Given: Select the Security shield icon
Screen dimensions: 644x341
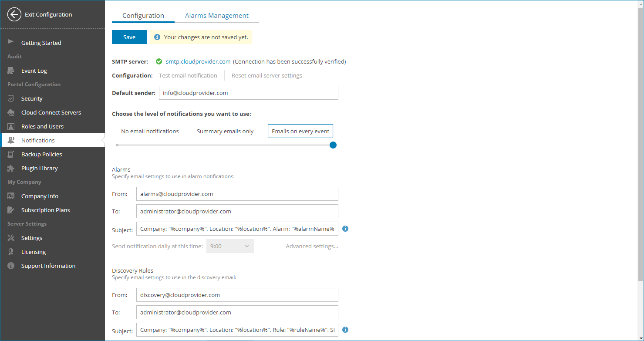Looking at the screenshot, I should [x=10, y=98].
